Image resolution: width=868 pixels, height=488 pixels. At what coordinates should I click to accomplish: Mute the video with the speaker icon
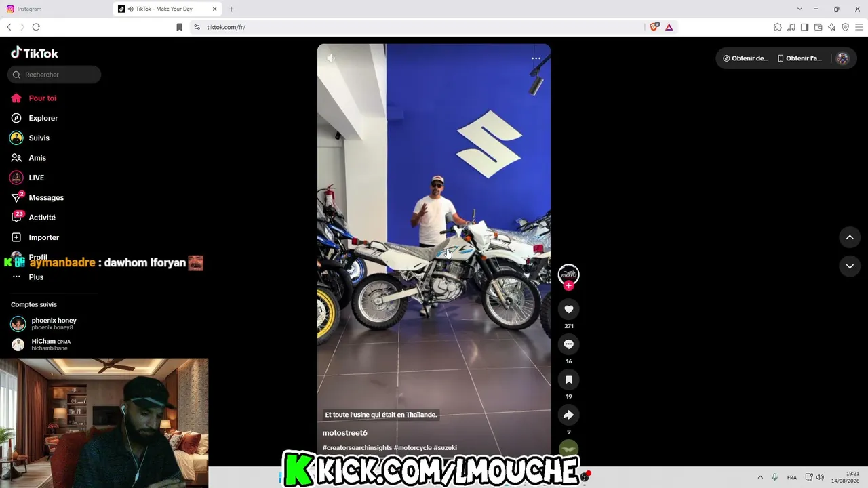[331, 58]
